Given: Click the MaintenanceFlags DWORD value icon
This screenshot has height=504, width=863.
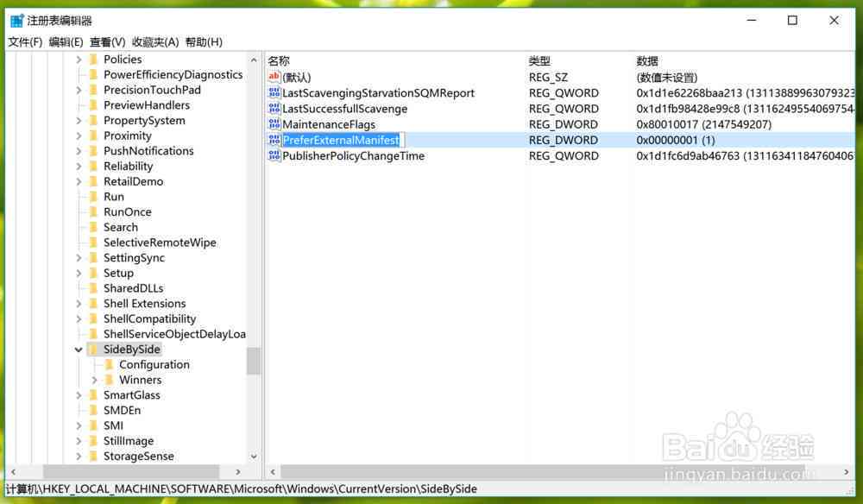Looking at the screenshot, I should click(274, 123).
